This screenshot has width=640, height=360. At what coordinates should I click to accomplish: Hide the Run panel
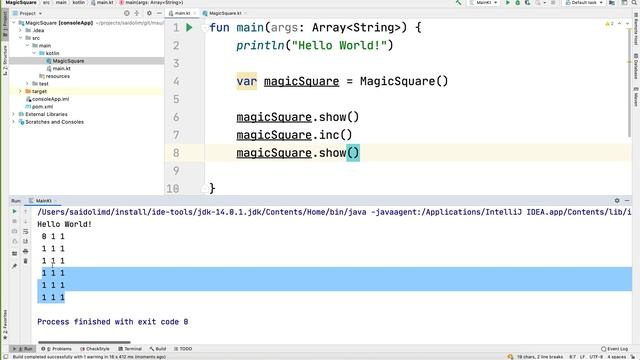pyautogui.click(x=627, y=200)
